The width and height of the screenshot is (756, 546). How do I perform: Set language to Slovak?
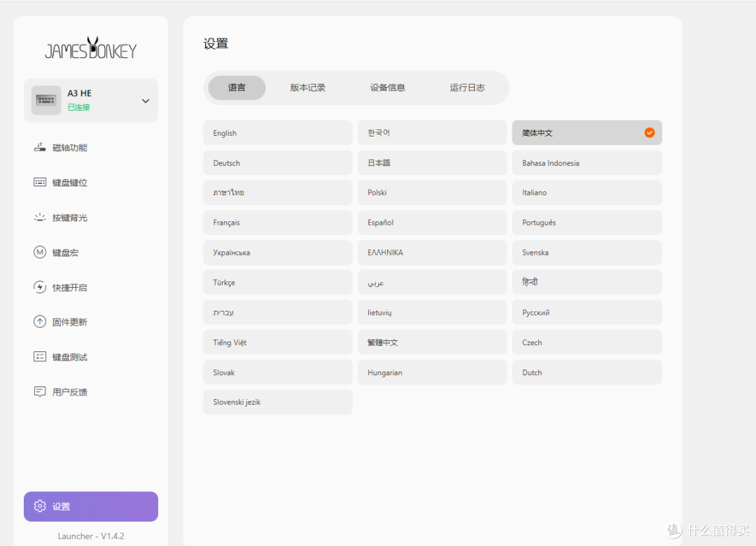pos(278,372)
